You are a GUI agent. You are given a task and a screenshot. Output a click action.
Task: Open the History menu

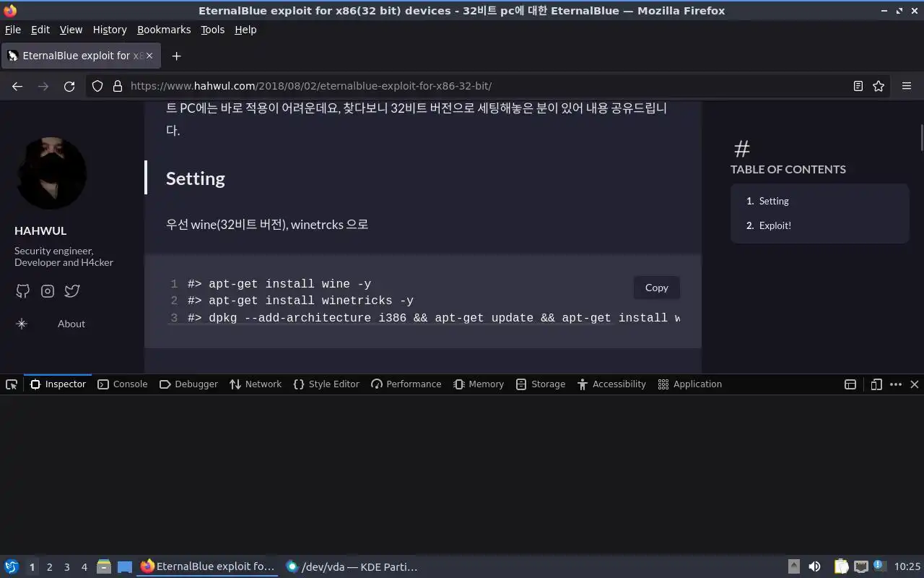click(x=110, y=30)
